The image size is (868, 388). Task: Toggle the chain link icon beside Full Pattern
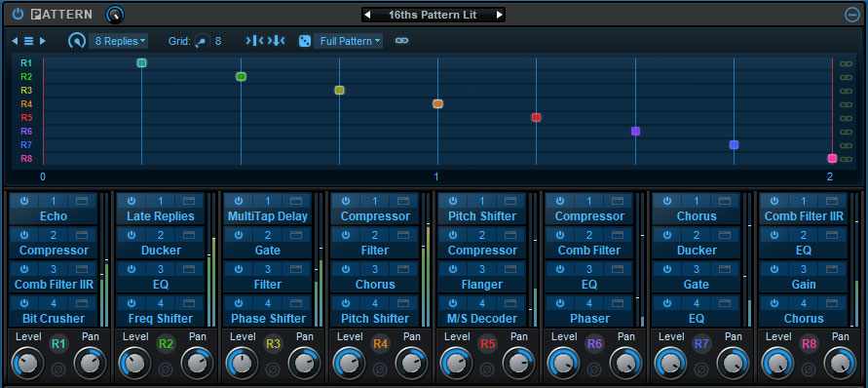tap(402, 41)
